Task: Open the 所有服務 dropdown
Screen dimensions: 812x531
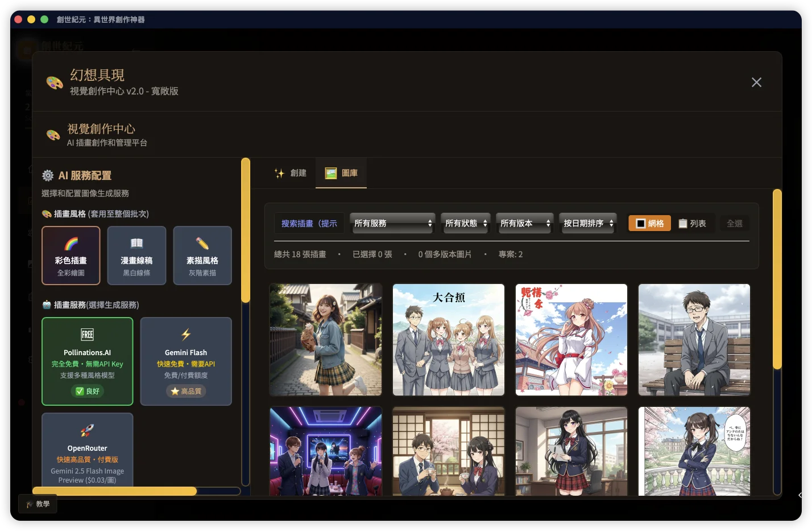Action: (x=392, y=223)
